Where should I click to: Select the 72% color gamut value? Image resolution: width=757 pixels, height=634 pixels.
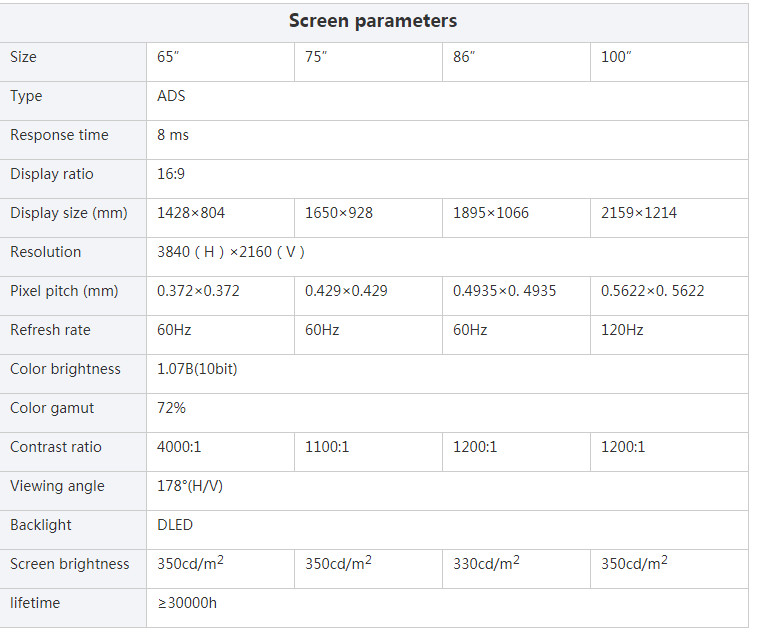(x=171, y=408)
